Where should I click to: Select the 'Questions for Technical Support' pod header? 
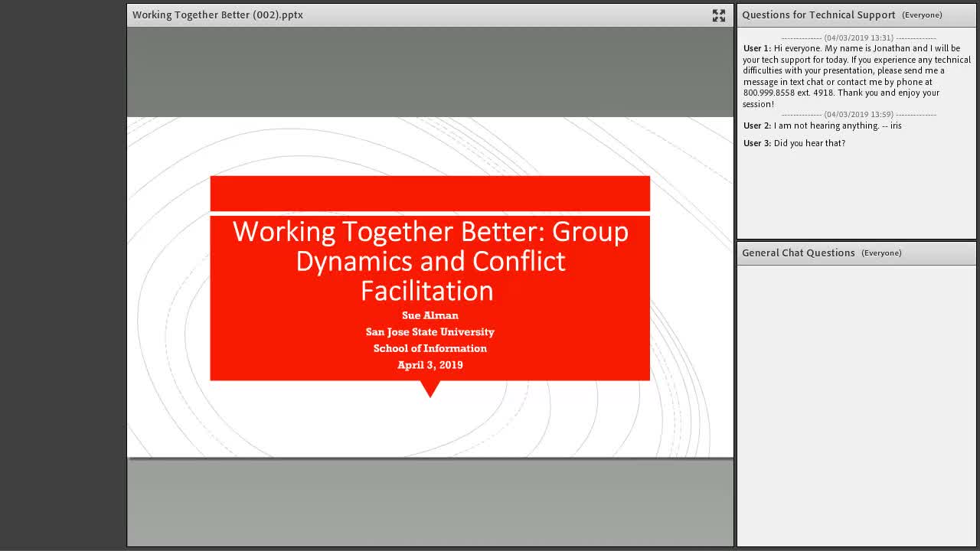pos(818,15)
